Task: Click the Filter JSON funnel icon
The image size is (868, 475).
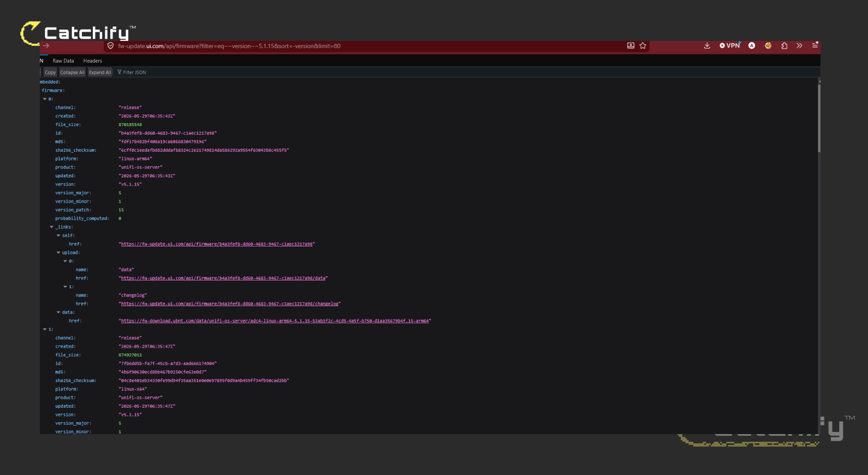Action: [x=120, y=72]
